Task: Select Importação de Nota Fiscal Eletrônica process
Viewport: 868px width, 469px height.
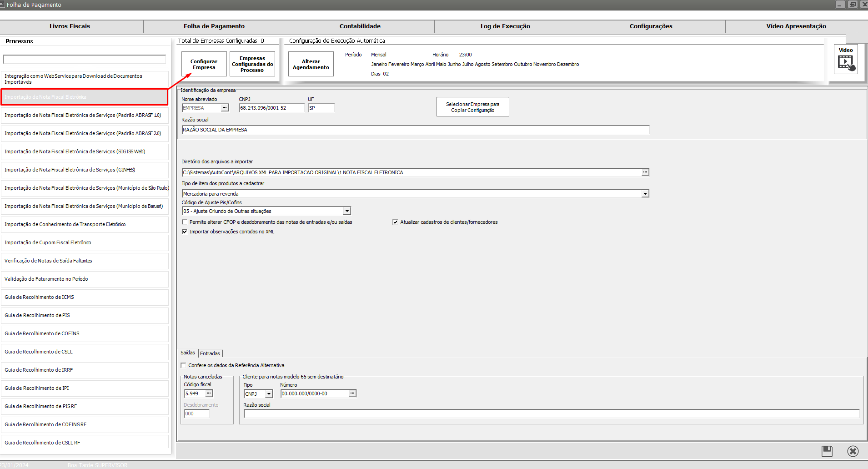Action: pos(85,97)
